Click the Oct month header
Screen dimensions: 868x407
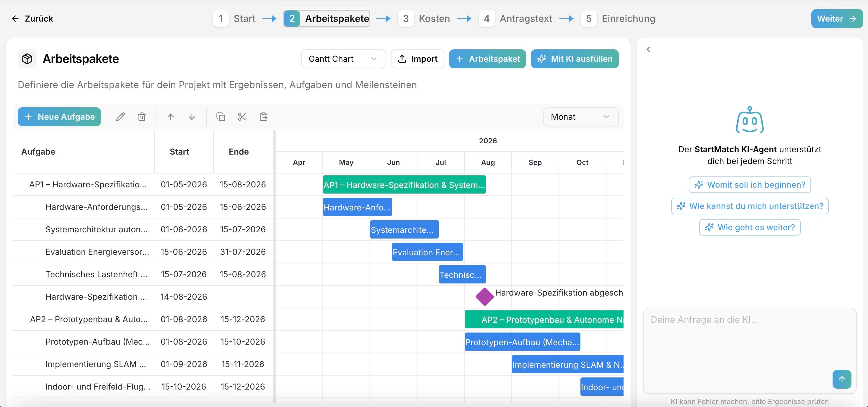(x=582, y=163)
